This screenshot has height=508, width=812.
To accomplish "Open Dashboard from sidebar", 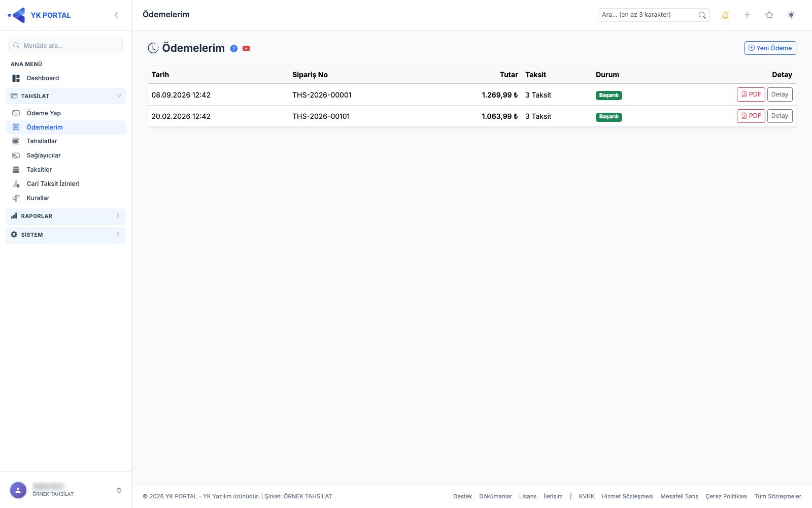I will [66, 78].
